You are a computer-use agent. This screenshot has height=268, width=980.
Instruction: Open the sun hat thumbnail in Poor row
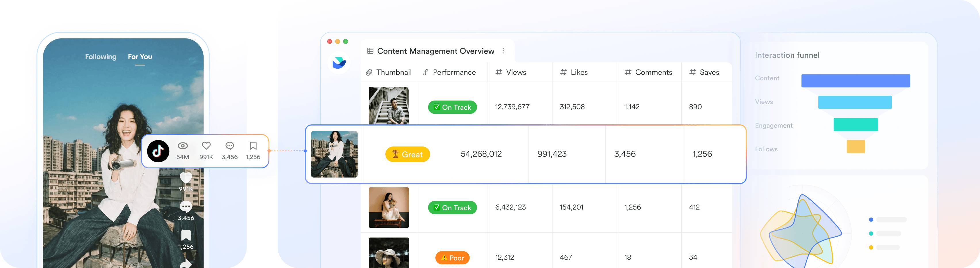(x=389, y=253)
